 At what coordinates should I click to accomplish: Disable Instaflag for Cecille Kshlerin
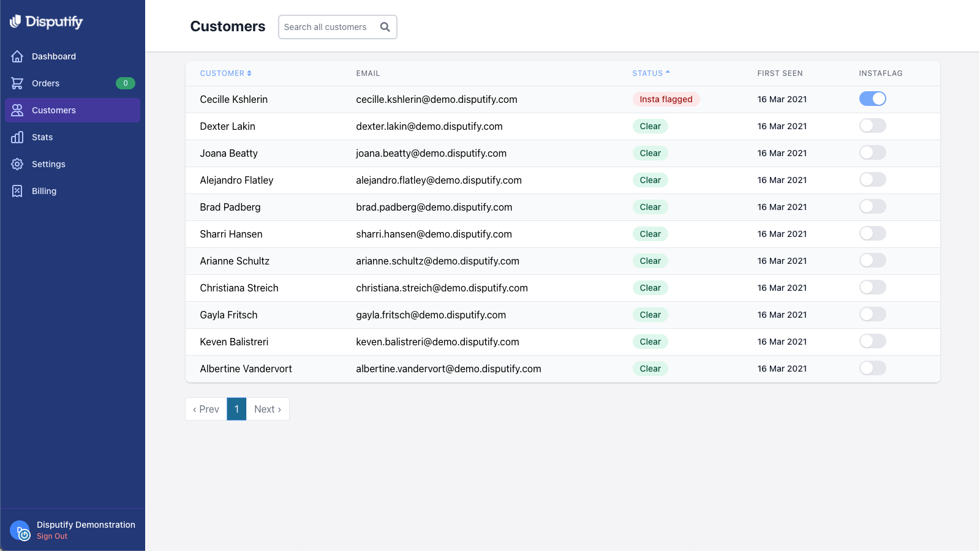click(x=873, y=99)
